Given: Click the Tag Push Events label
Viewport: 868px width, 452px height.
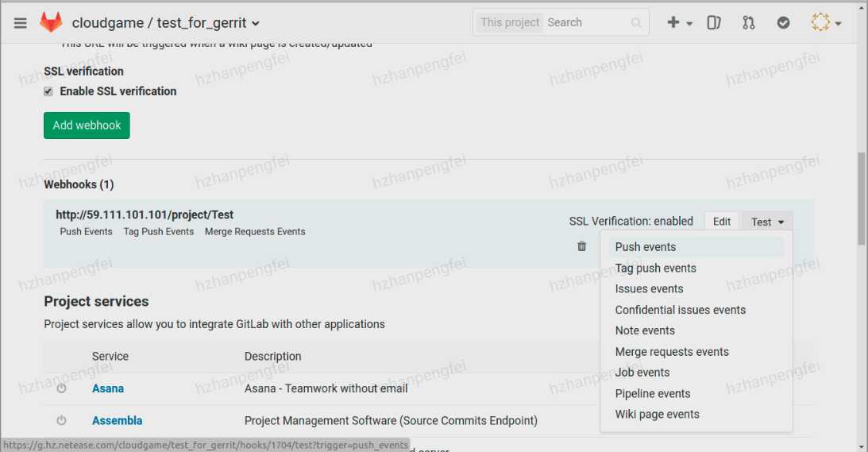Looking at the screenshot, I should 159,231.
